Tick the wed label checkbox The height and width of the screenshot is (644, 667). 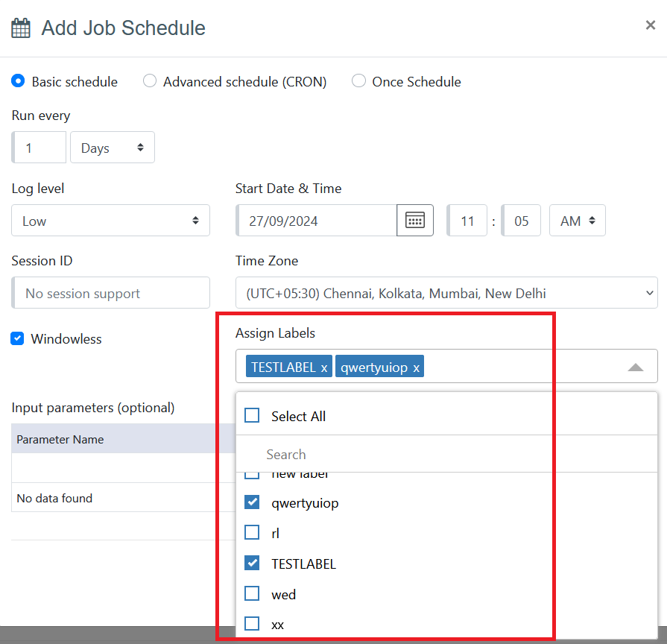pyautogui.click(x=252, y=594)
